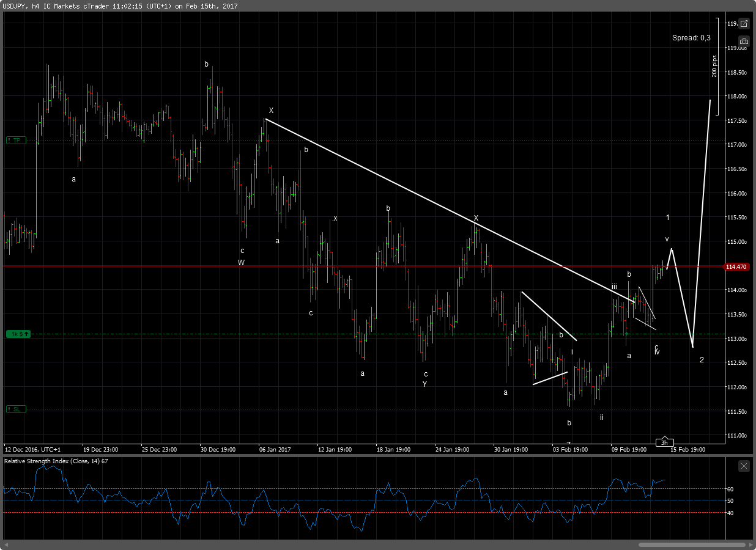Screen dimensions: 756x550
Task: Click the RSI 60 level label
Action: pos(730,490)
